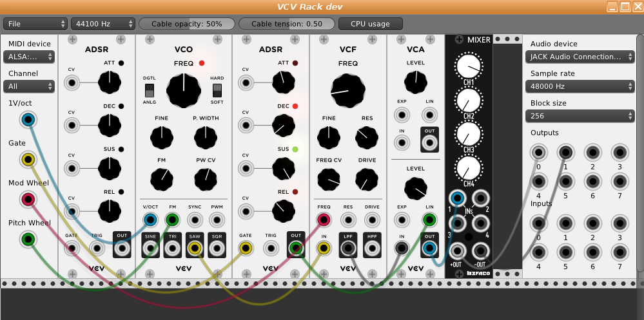Open the Block size 256 dropdown

point(580,116)
